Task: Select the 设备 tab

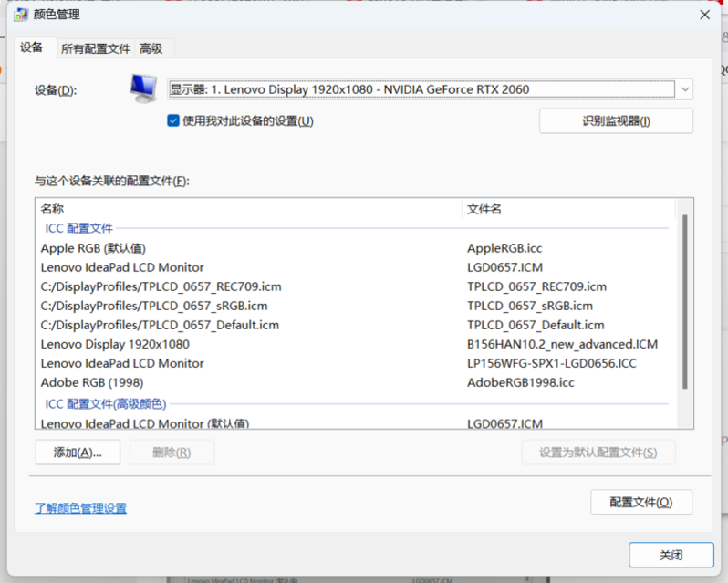Action: [x=32, y=47]
